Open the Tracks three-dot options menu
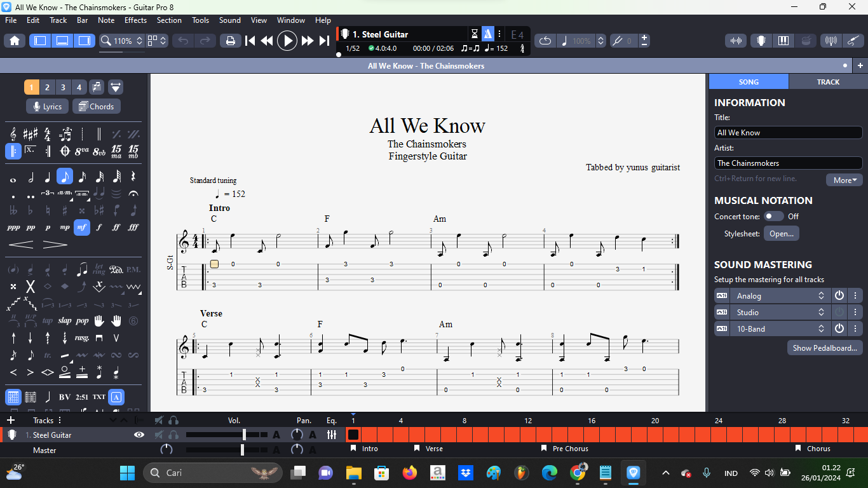 click(x=60, y=420)
